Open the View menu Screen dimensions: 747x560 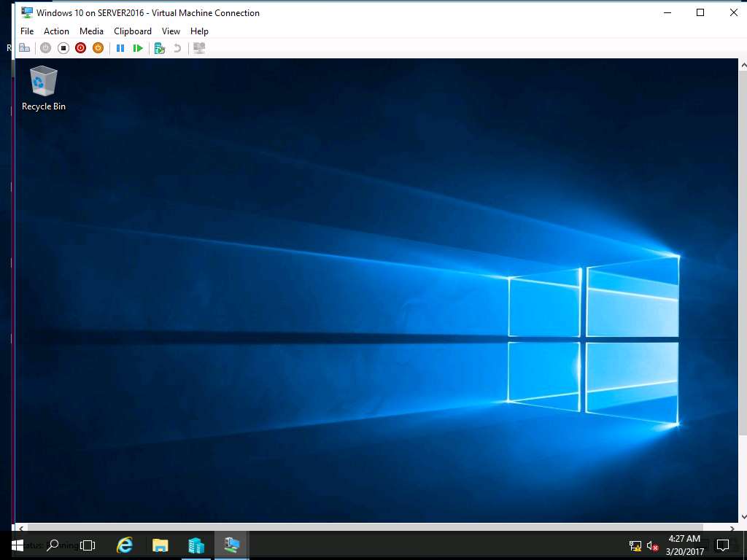[171, 31]
